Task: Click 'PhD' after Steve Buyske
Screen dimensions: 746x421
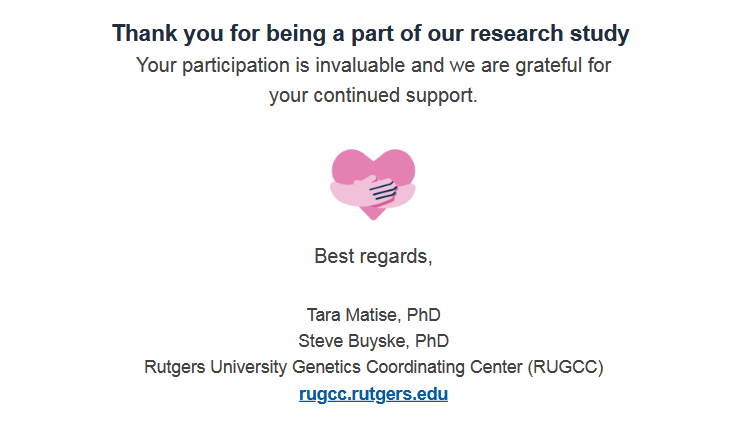Action: coord(432,340)
